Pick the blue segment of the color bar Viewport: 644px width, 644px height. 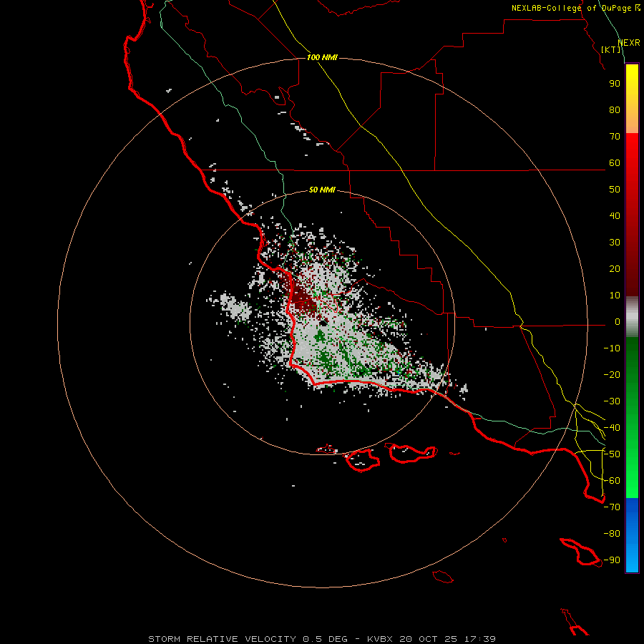632,535
